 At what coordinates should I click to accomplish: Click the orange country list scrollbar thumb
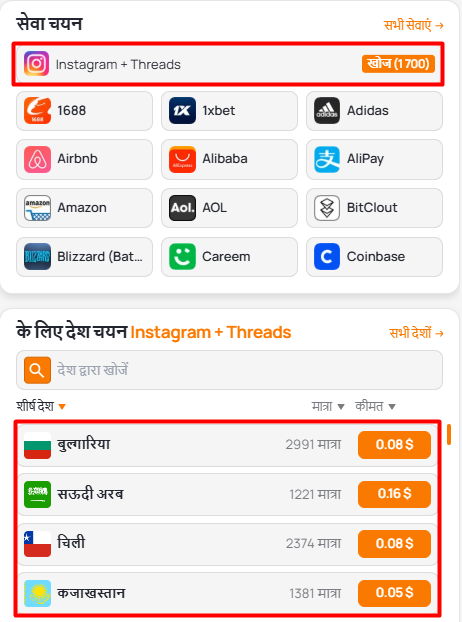tap(449, 435)
